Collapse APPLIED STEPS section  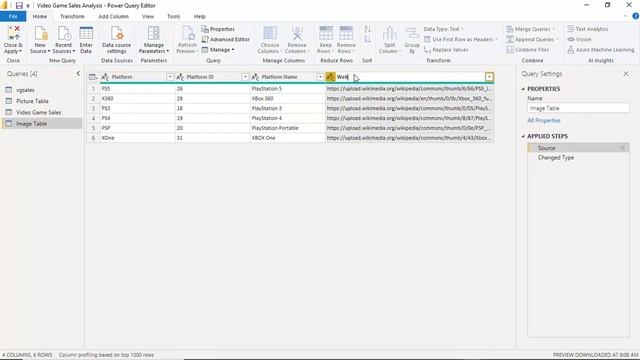tap(523, 136)
